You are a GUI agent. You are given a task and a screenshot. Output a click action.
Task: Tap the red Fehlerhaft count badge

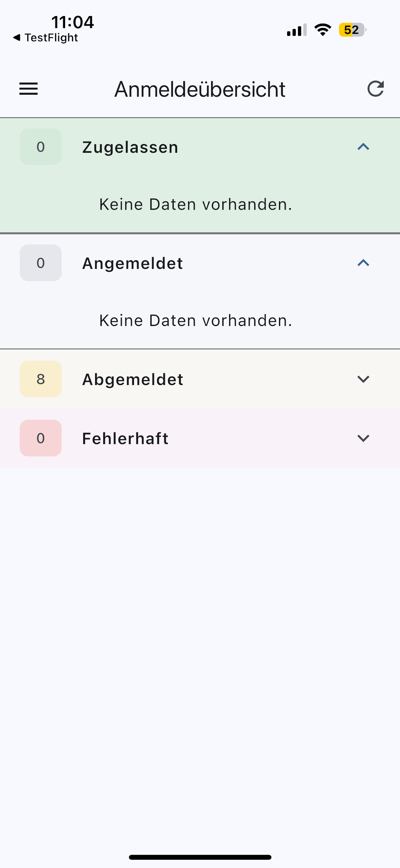tap(41, 438)
